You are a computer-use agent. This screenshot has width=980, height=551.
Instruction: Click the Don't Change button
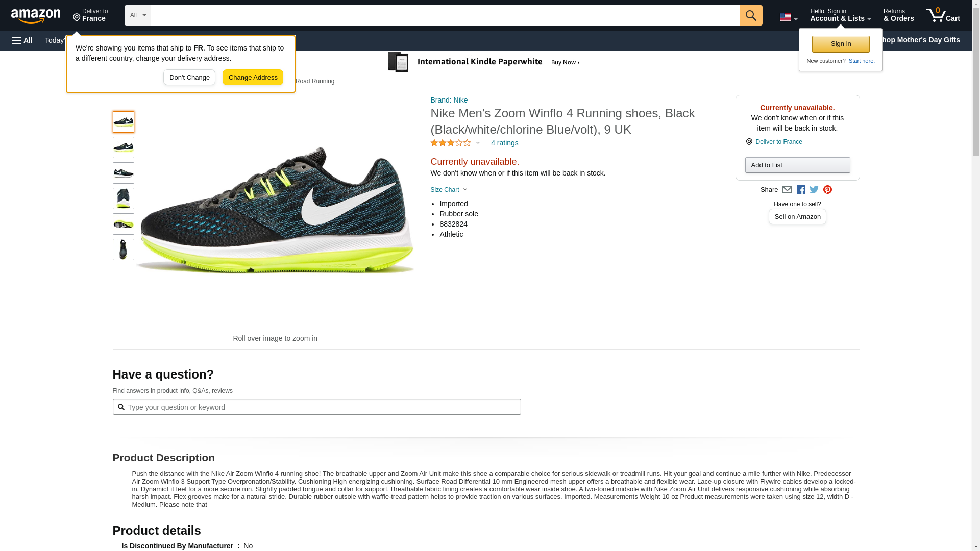click(x=189, y=78)
